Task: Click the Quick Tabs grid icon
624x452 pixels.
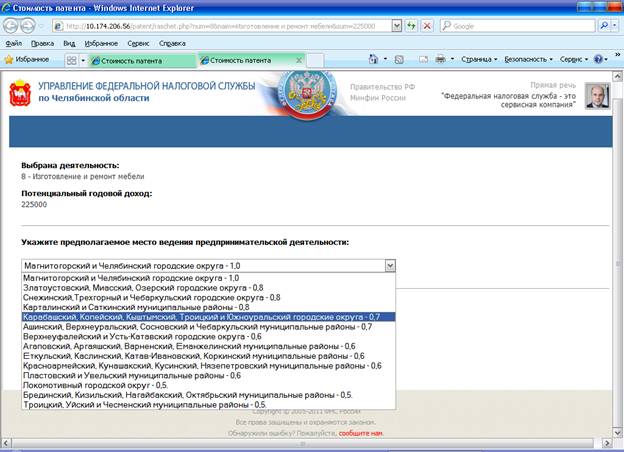Action: [x=72, y=60]
